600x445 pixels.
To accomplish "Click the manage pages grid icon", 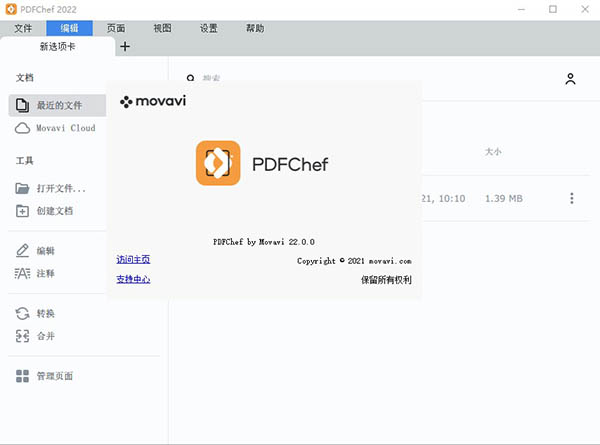I will click(x=22, y=376).
